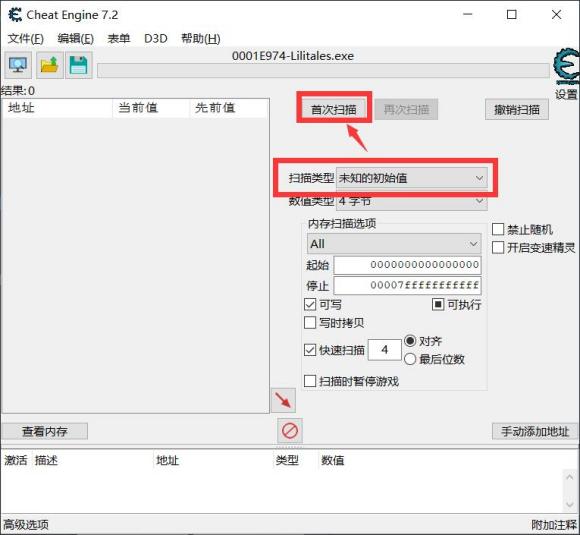
Task: Click the red arrow add-to-list icon
Action: [x=283, y=400]
